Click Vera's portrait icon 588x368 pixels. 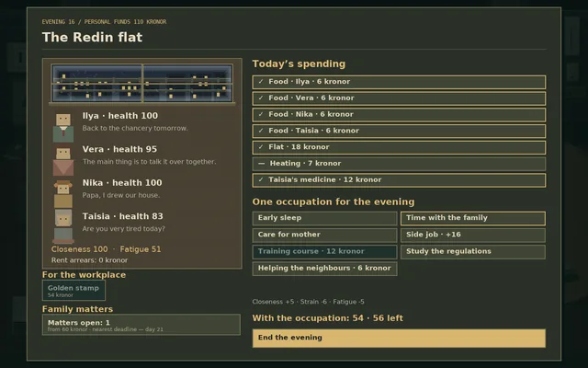[63, 162]
